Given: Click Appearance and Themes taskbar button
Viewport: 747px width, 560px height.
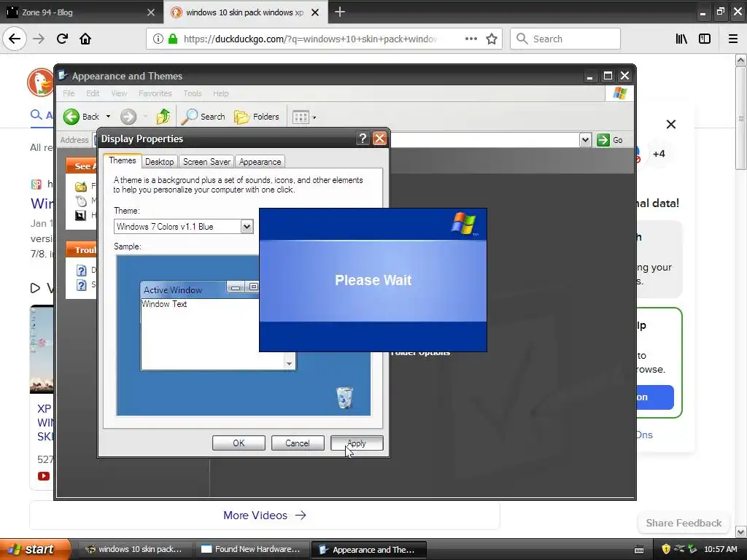Looking at the screenshot, I should pyautogui.click(x=368, y=550).
